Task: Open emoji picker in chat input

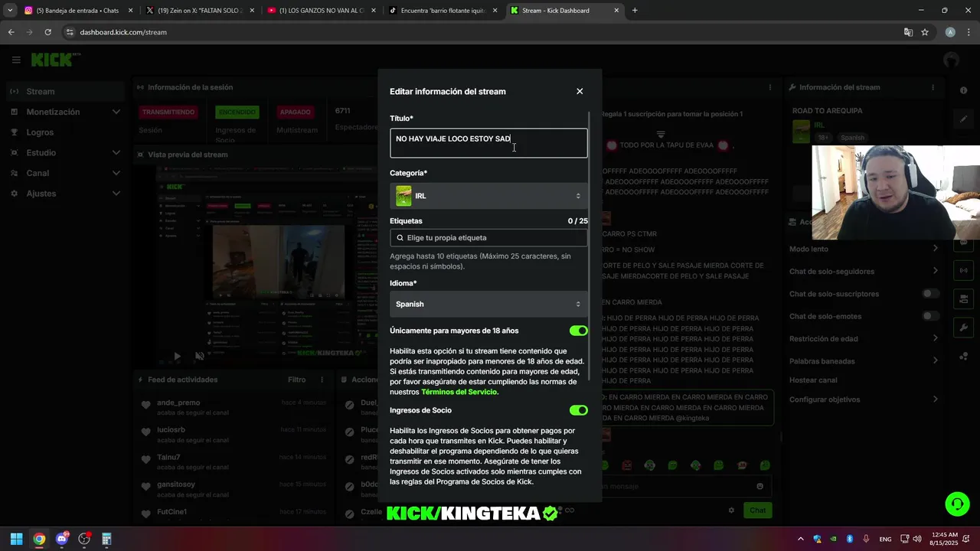Action: coord(759,486)
